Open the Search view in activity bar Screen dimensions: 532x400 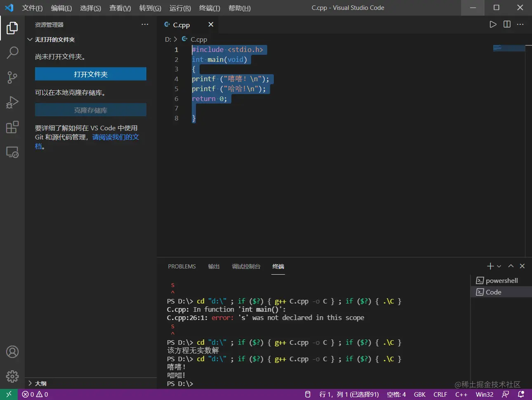pyautogui.click(x=12, y=52)
